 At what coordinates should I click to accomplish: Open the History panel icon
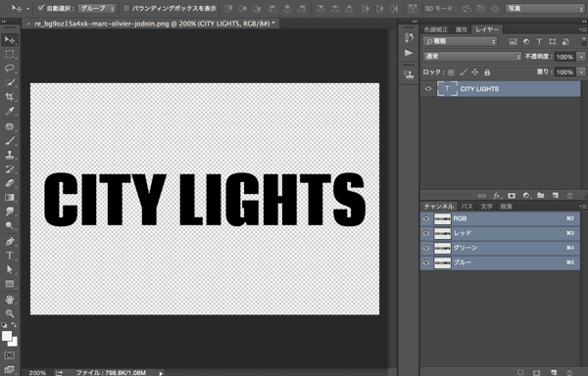click(409, 37)
